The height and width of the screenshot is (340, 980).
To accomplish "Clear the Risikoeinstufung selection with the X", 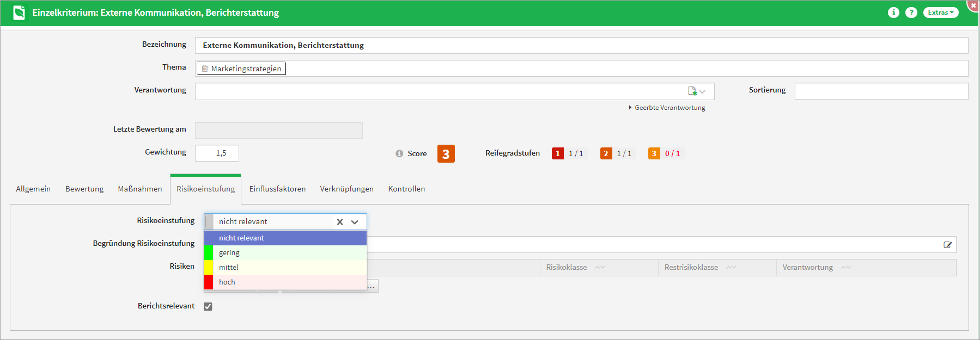I will click(340, 222).
